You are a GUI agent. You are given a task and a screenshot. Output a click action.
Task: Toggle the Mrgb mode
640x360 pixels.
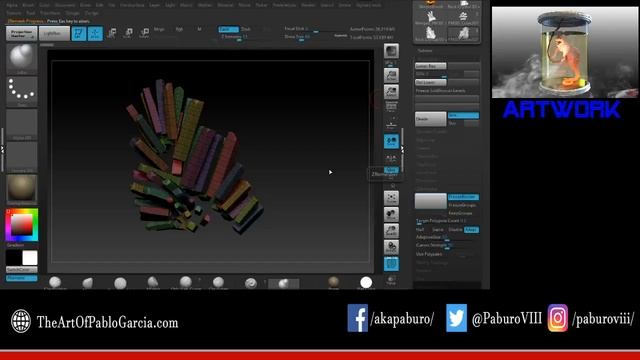click(159, 29)
